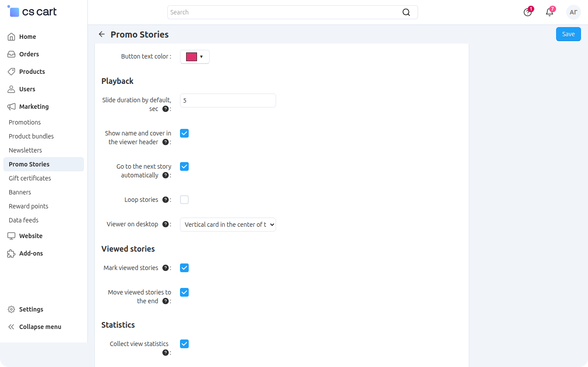Click the search magnifier icon
Screen dimensions: 588x367
(406, 12)
